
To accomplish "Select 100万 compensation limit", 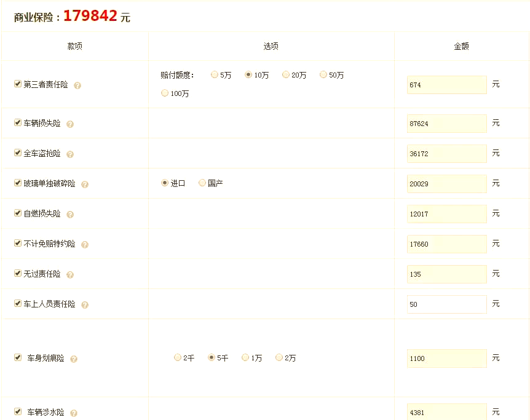I will (x=165, y=93).
